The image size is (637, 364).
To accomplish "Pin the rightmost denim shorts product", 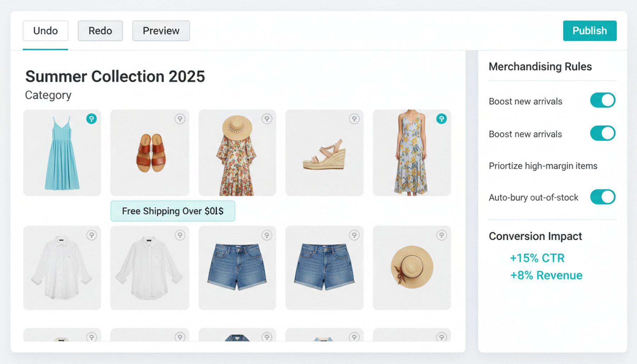I will click(x=354, y=235).
